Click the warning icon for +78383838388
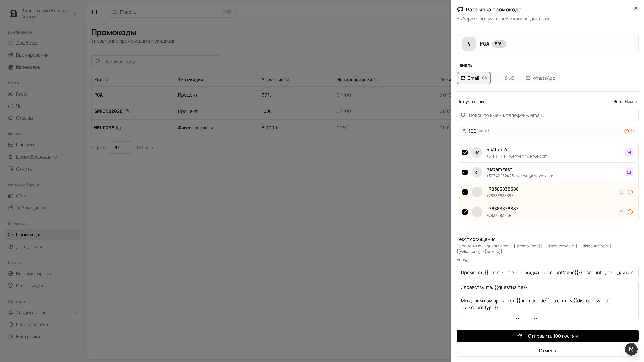This screenshot has width=644, height=362. (x=630, y=192)
